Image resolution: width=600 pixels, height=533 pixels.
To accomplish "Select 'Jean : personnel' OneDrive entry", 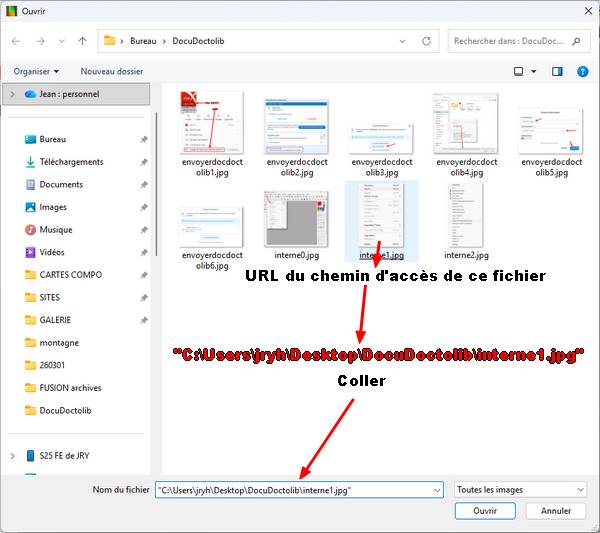I will point(76,94).
